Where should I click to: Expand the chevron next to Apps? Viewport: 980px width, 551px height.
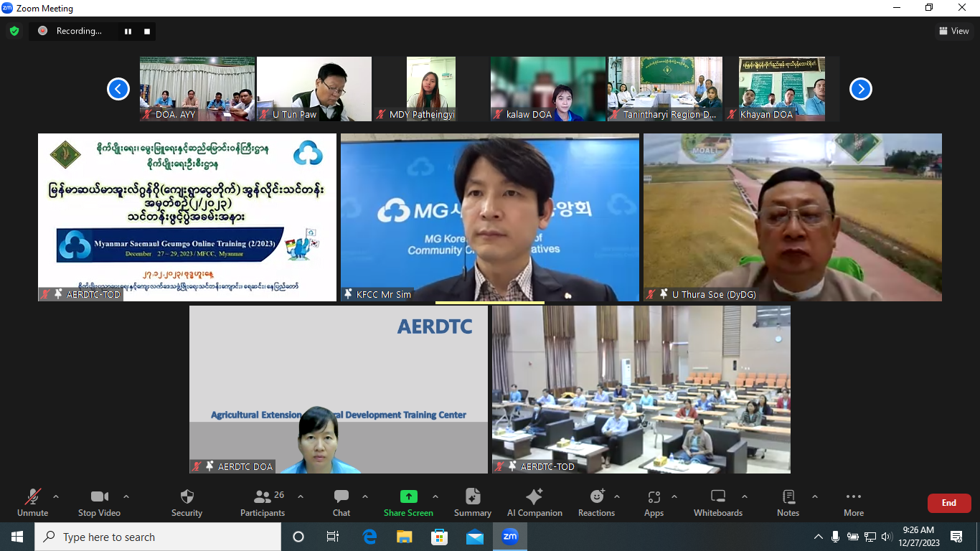pos(674,496)
